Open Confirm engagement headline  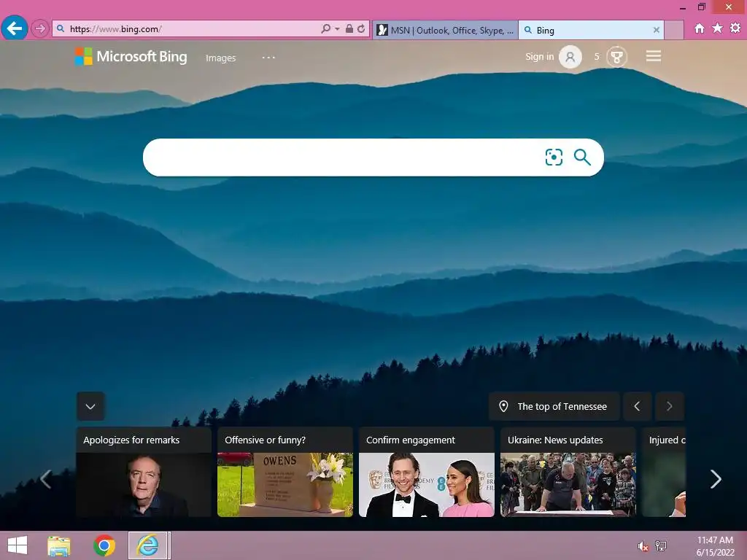411,440
